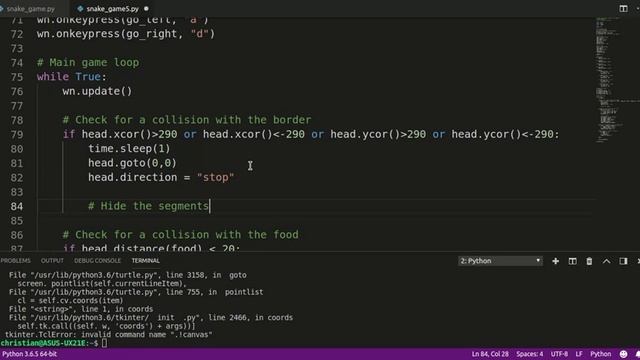Screen dimensions: 640x360
Task: Click line number 75 in the gutter
Action: click(x=17, y=77)
